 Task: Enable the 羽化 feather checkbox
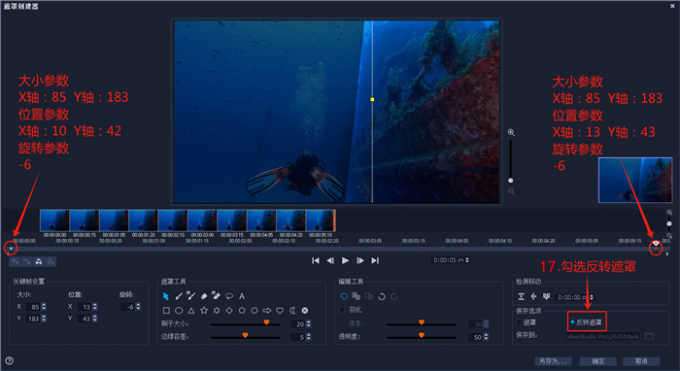coord(342,310)
